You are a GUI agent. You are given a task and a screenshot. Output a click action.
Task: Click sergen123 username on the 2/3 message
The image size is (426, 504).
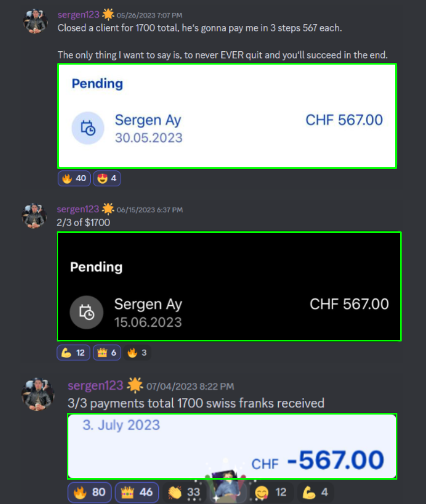78,209
